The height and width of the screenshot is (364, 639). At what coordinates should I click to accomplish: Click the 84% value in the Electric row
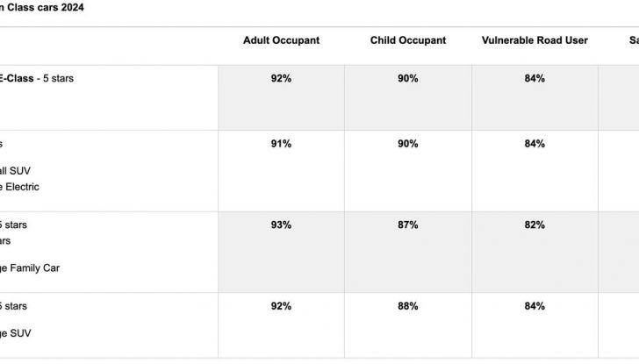(x=535, y=144)
